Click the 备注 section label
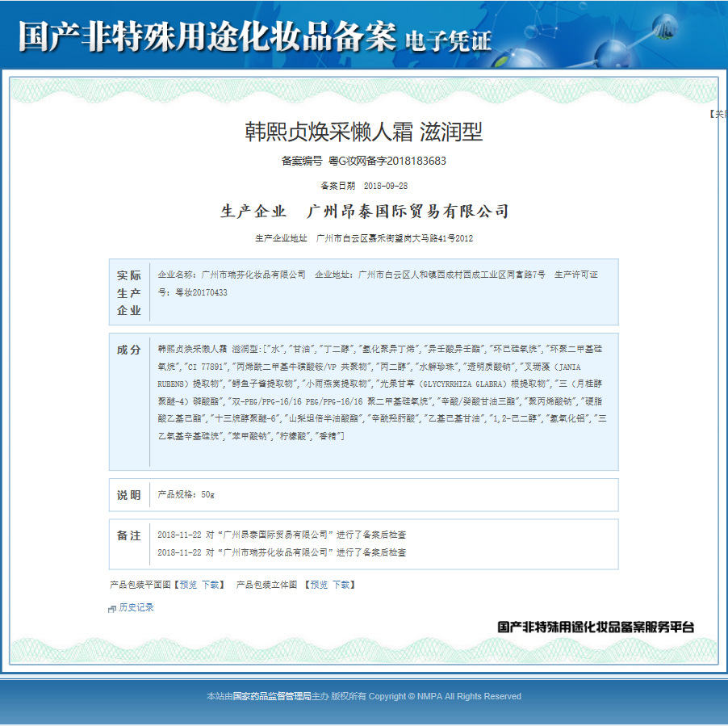This screenshot has width=728, height=726. (128, 535)
